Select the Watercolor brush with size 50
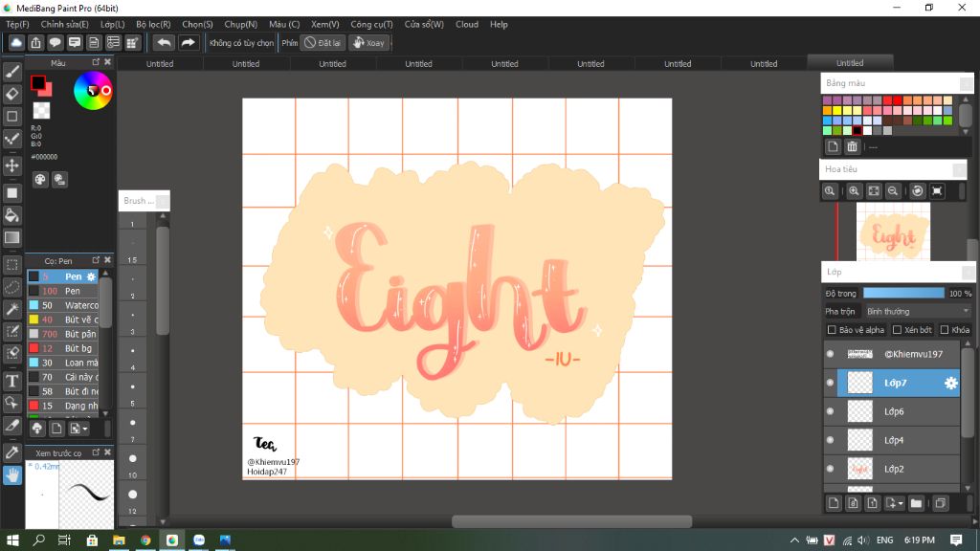 pyautogui.click(x=63, y=305)
